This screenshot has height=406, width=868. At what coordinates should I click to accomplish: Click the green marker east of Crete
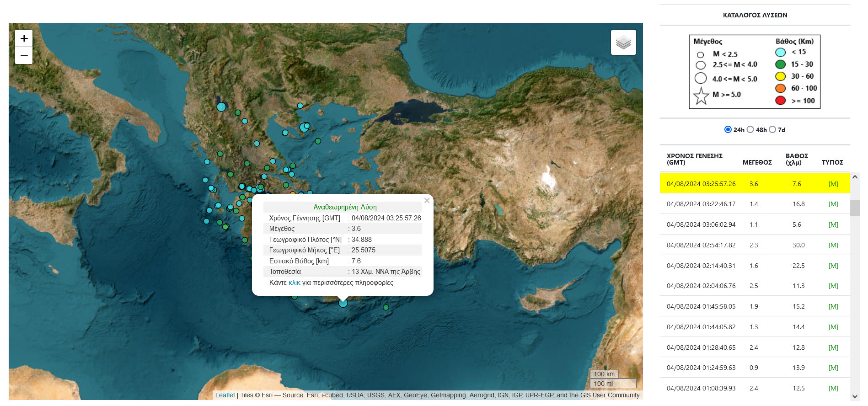(386, 308)
